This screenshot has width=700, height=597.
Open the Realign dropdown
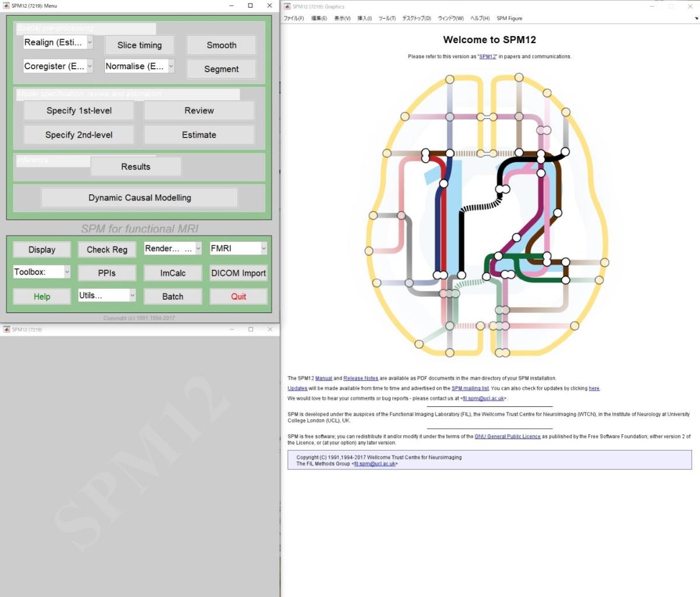[58, 43]
